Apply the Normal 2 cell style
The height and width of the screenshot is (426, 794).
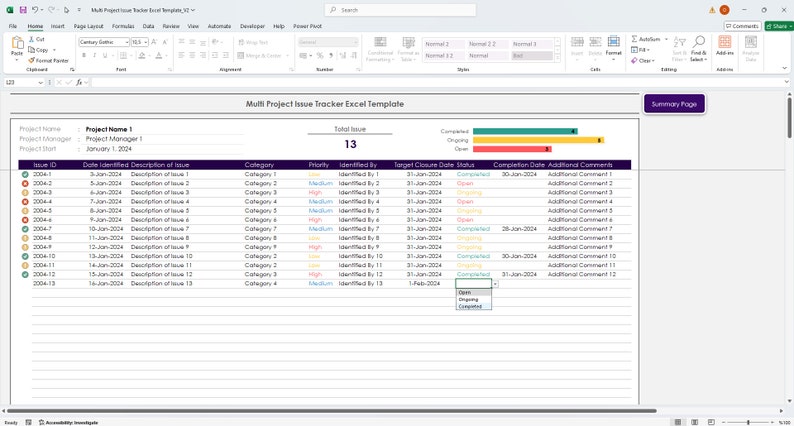click(444, 44)
